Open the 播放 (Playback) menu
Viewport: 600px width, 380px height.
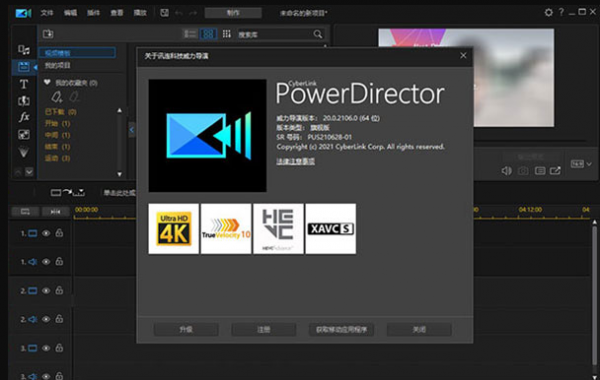pyautogui.click(x=140, y=13)
